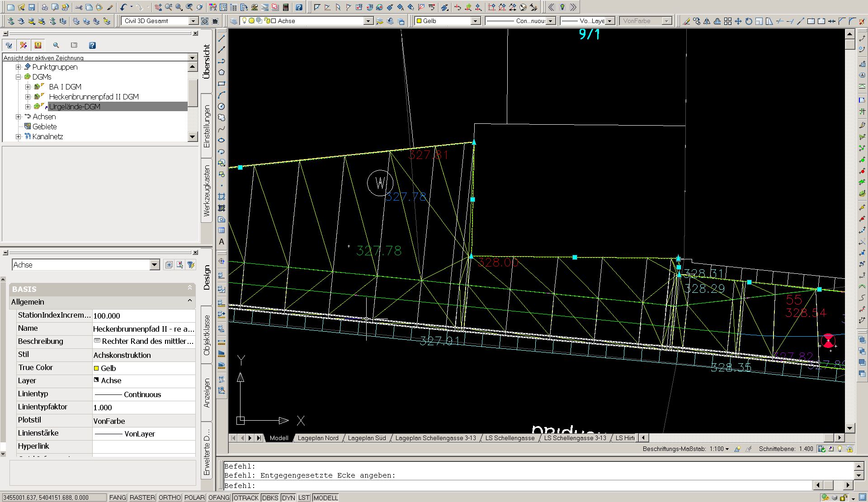Image resolution: width=868 pixels, height=502 pixels.
Task: Cut selection with the scissors icon
Action: (79, 7)
